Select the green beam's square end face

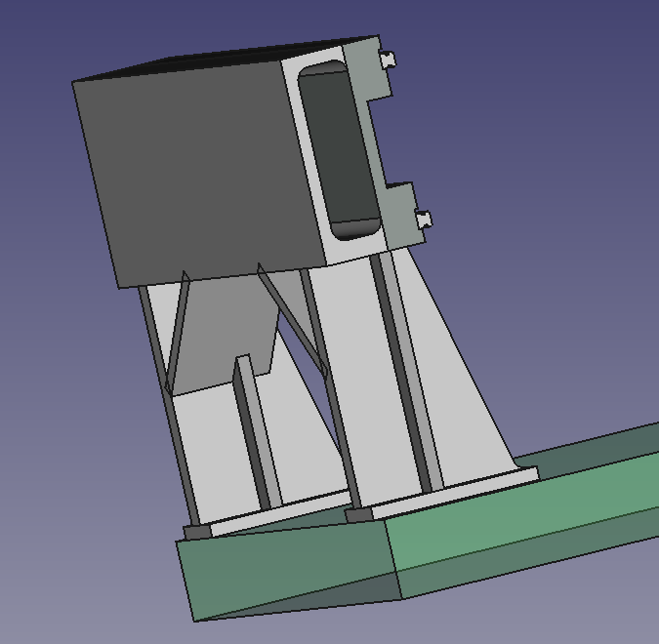pos(290,569)
